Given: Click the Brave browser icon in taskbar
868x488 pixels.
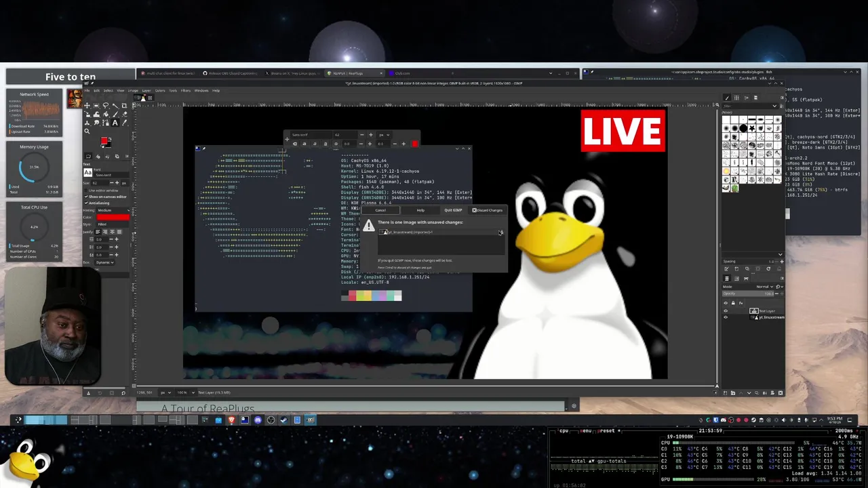Looking at the screenshot, I should point(231,420).
